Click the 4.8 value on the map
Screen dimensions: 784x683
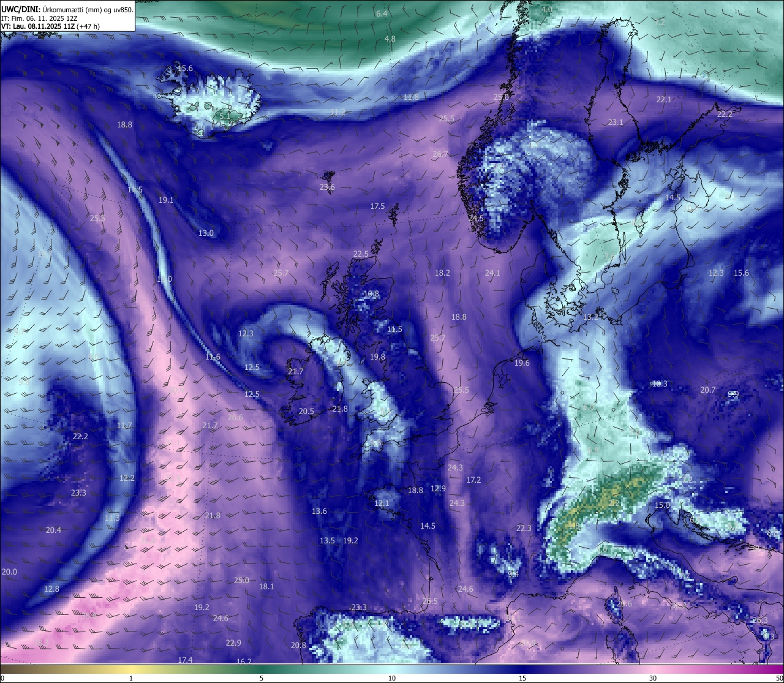tap(390, 39)
